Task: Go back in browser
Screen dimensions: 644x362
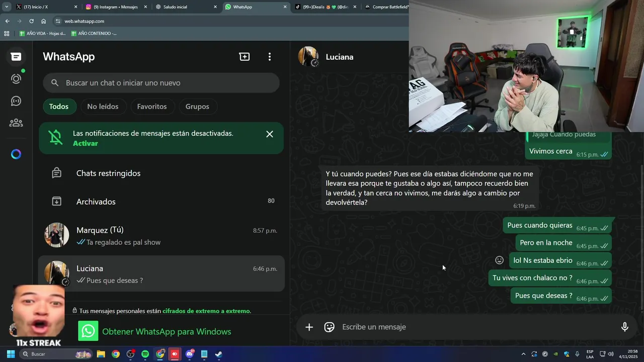Action: (x=7, y=21)
